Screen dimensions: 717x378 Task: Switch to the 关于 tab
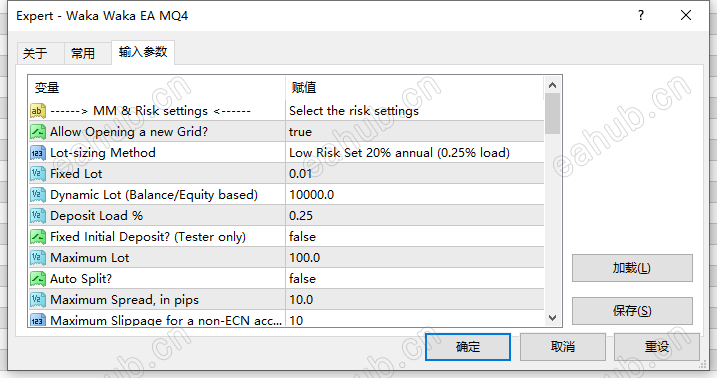point(36,53)
